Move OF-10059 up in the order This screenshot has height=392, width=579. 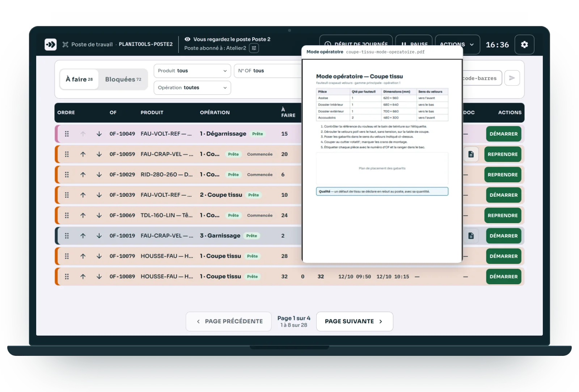pyautogui.click(x=83, y=154)
